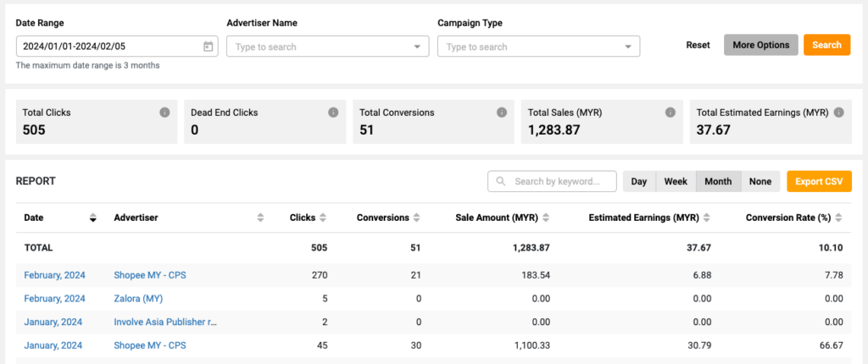Click info icon on Total Clicks card

164,113
